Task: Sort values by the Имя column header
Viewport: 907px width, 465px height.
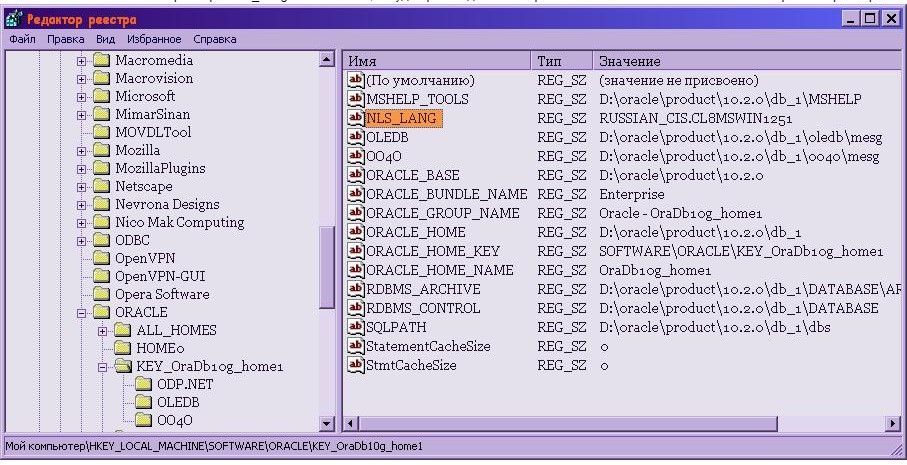Action: tap(438, 61)
